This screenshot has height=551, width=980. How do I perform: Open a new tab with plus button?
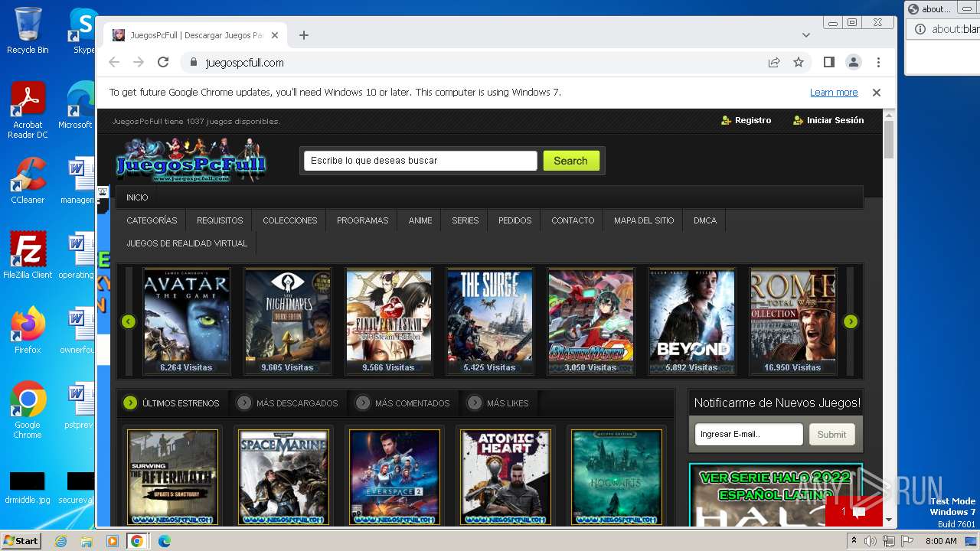(304, 35)
